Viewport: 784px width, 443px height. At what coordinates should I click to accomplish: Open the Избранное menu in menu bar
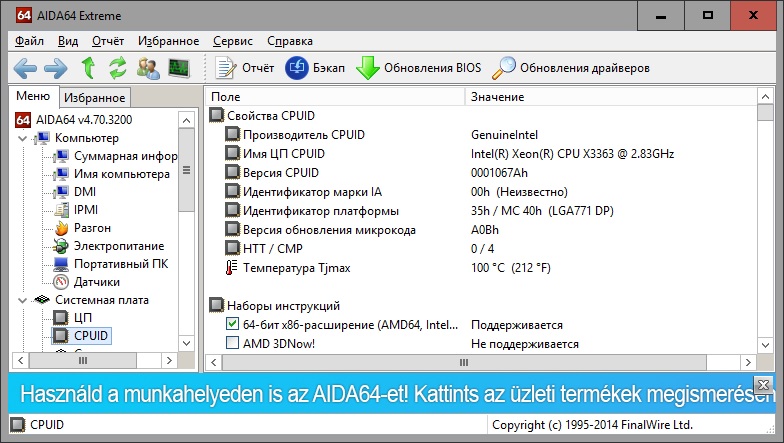point(168,41)
